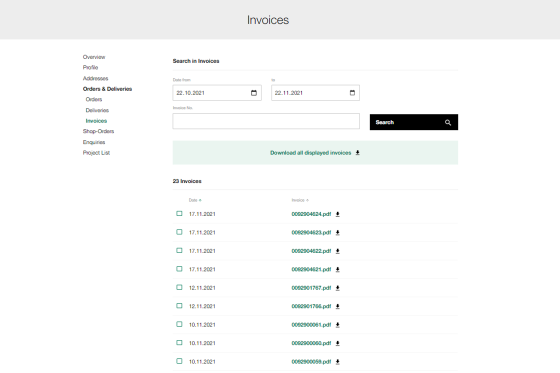Screen dimensions: 560x373
Task: Select the checkbox beside invoice 0092904622.pdf
Action: 179,250
